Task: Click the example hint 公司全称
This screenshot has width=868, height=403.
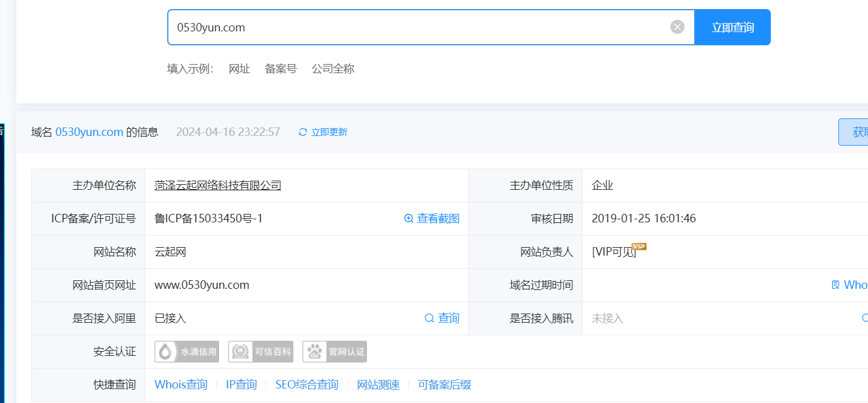Action: tap(333, 69)
